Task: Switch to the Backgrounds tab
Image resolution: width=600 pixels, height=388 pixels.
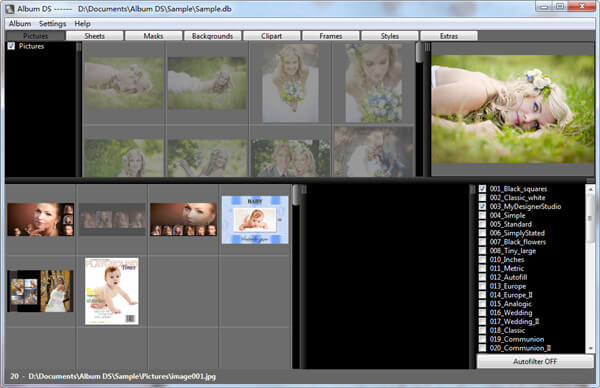Action: (212, 36)
